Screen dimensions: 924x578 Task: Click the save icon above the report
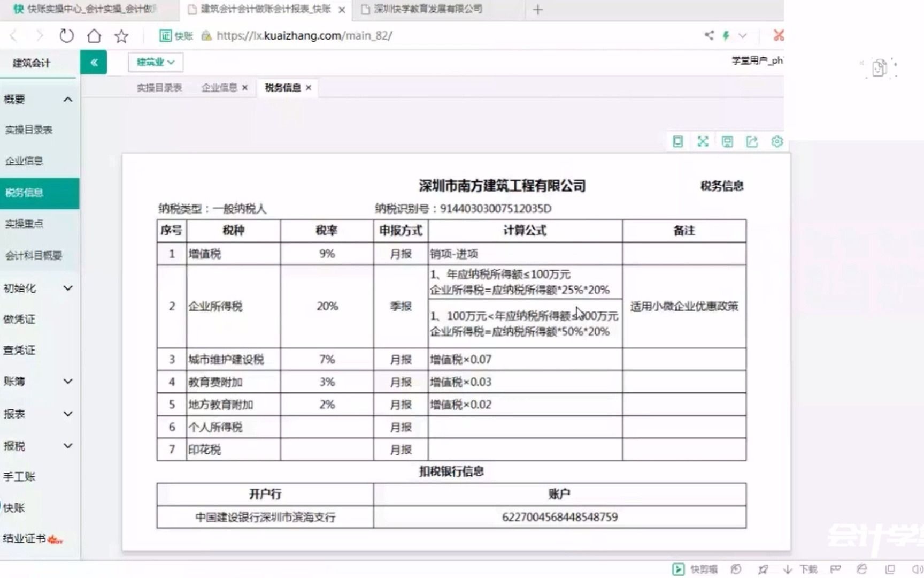coord(727,141)
